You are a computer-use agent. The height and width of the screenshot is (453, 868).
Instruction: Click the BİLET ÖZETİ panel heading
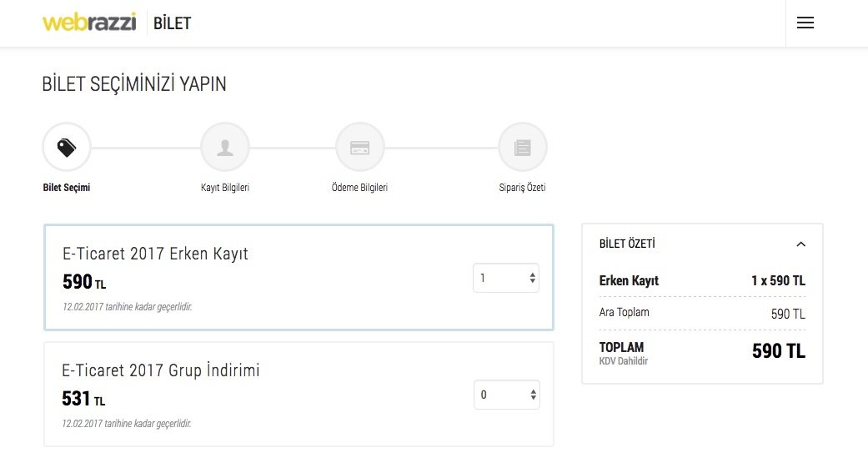627,244
